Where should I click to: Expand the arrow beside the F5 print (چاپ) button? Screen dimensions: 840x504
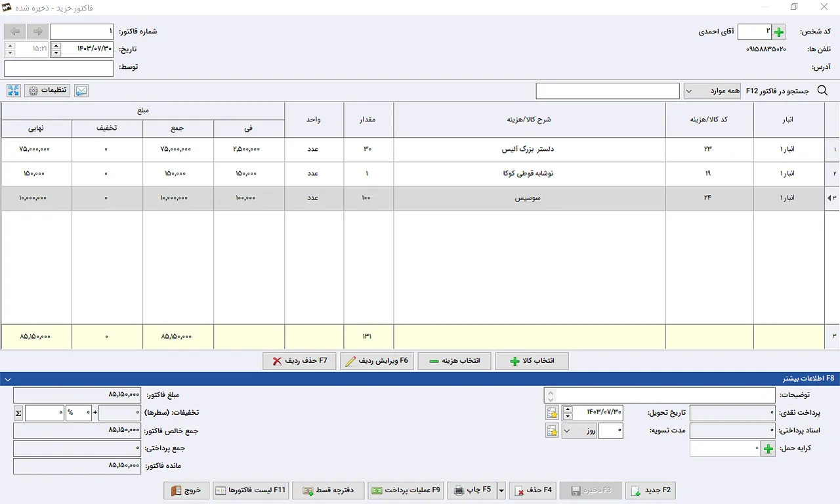[x=501, y=490]
